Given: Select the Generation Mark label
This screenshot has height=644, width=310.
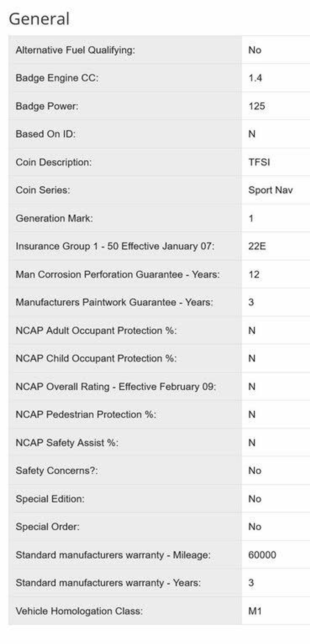Looking at the screenshot, I should [54, 218].
